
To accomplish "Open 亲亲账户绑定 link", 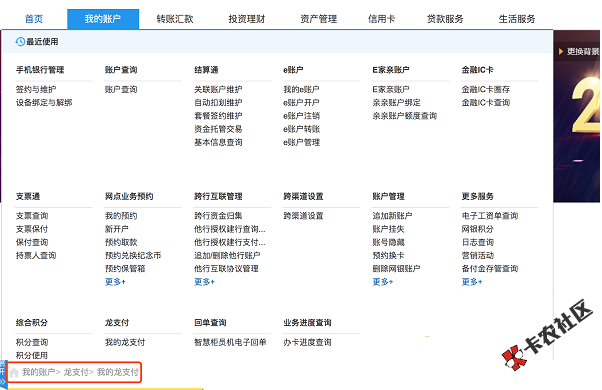I will pos(397,102).
